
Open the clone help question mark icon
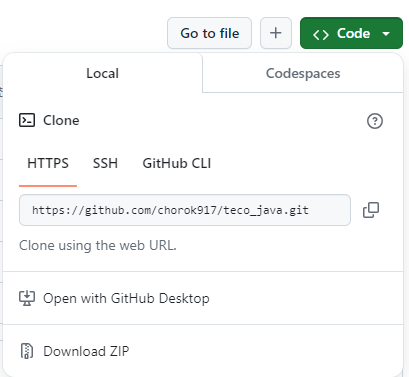(375, 121)
